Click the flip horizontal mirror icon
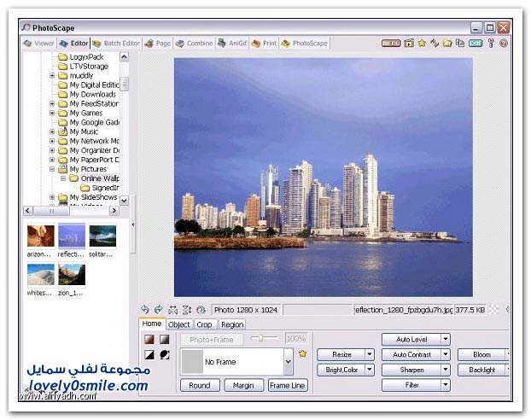Image resolution: width=531 pixels, height=420 pixels. (173, 310)
